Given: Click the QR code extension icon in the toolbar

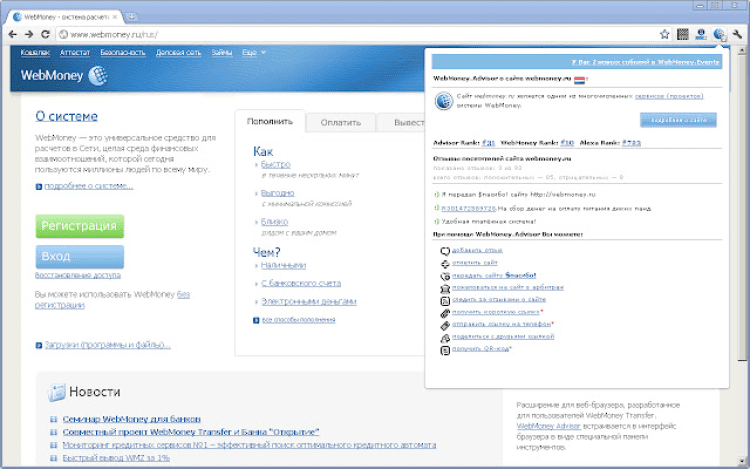Looking at the screenshot, I should (683, 34).
